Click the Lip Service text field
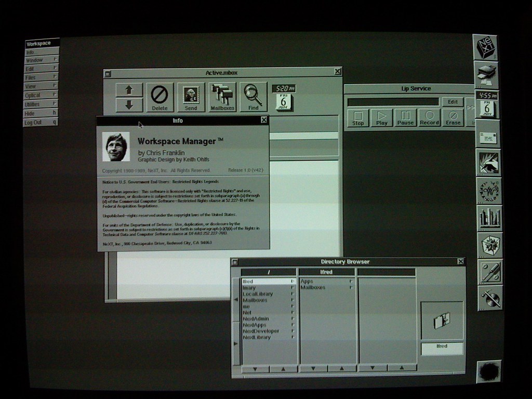Viewport: 532px width, 399px height. (393, 102)
